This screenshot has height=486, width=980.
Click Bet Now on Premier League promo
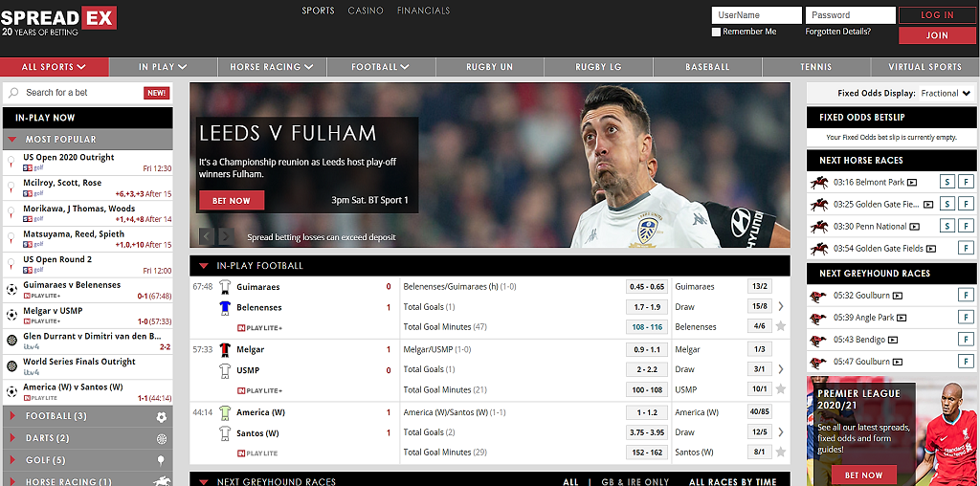coord(864,475)
